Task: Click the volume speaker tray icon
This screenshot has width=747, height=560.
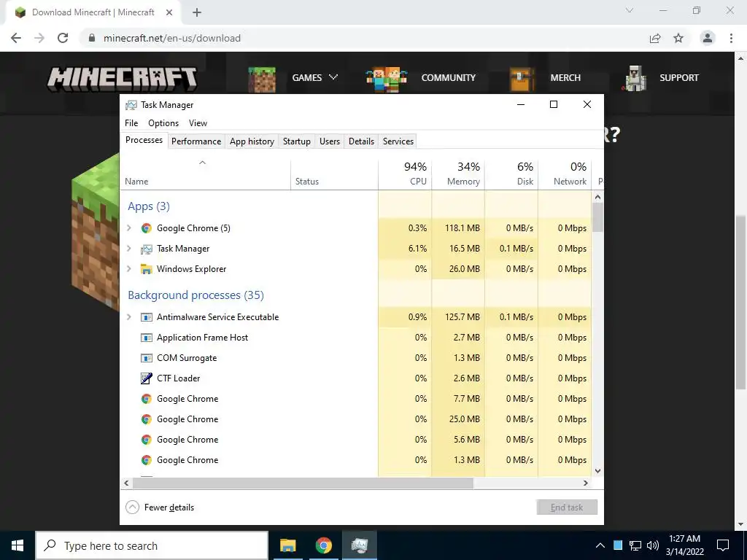Action: click(653, 545)
